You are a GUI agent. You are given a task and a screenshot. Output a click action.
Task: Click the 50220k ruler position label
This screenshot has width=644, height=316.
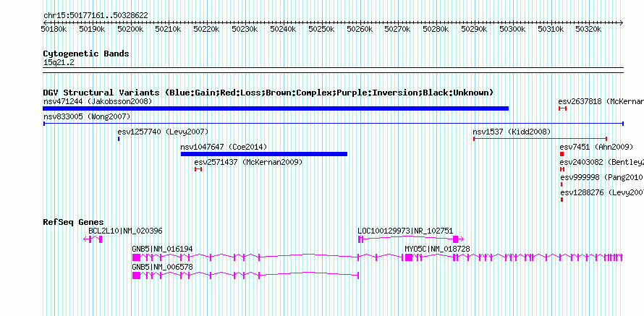206,29
